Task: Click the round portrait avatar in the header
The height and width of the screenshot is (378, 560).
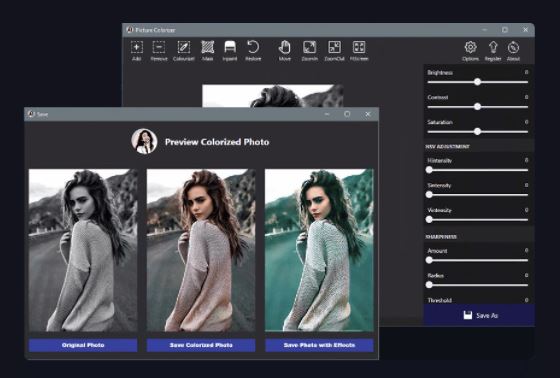Action: point(144,141)
